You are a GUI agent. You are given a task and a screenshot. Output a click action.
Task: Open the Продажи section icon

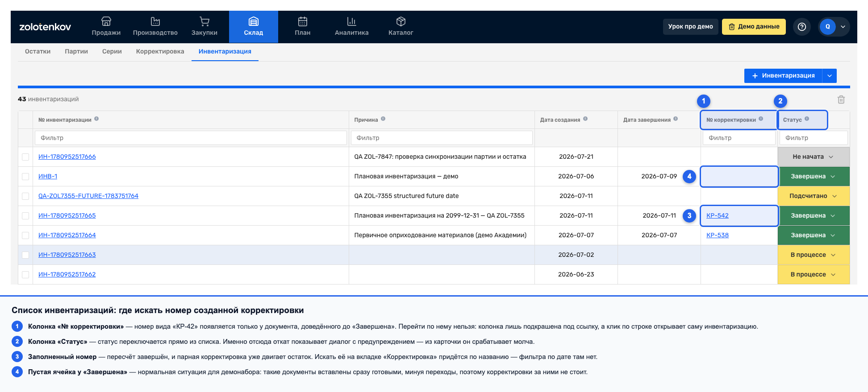[106, 21]
